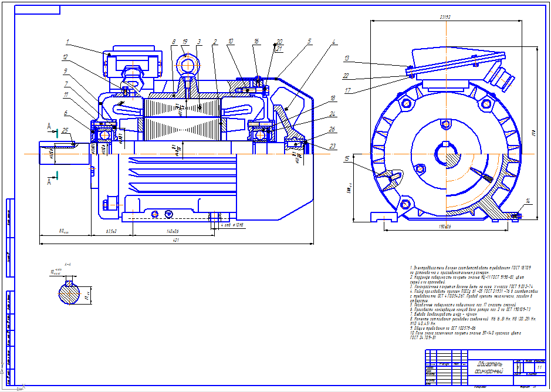Click the title block text 'Двигатель асинхронный'
Viewport: 551px width, 392px height.
488,367
